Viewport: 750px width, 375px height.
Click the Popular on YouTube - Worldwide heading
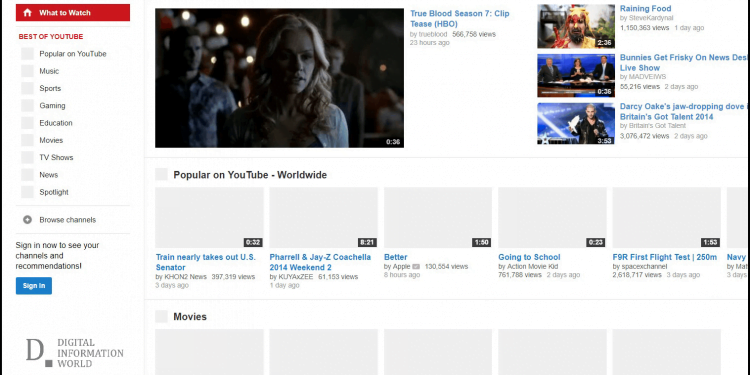(x=250, y=175)
